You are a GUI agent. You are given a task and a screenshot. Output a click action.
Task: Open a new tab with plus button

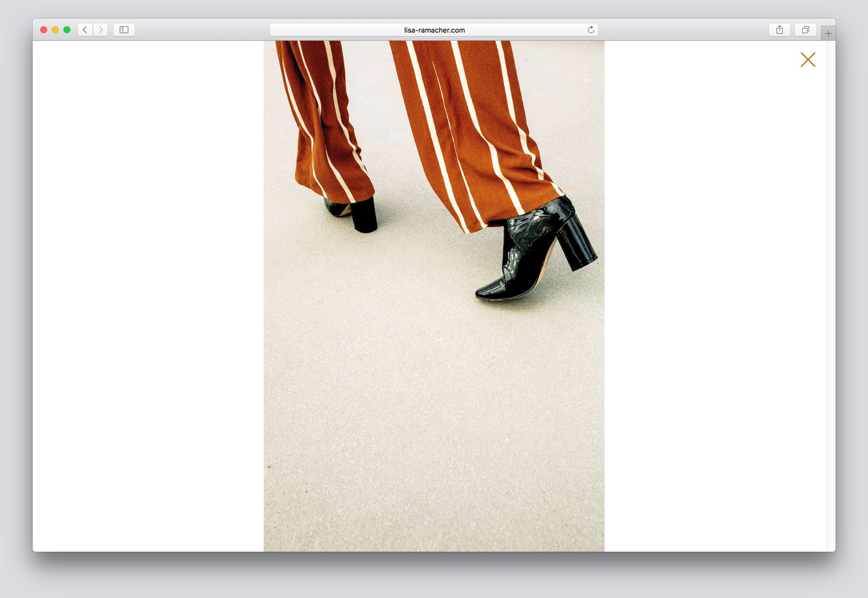[x=828, y=33]
